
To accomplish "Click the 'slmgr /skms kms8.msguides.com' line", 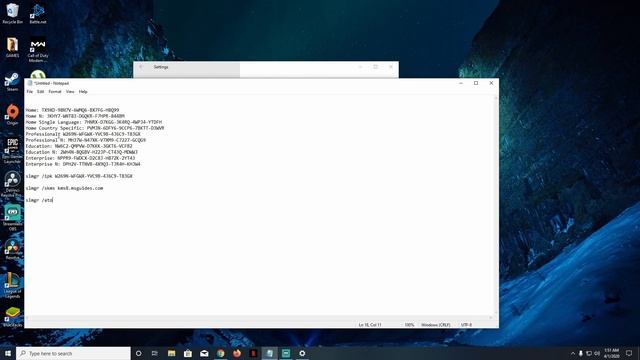I will (x=64, y=188).
